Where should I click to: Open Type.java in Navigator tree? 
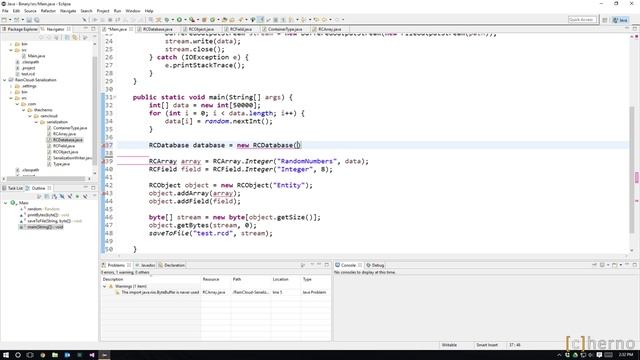point(61,164)
